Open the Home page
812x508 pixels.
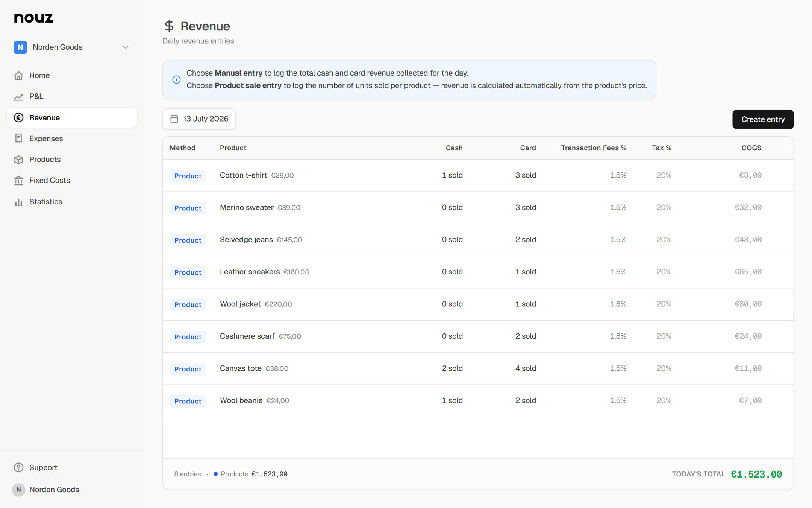[71, 76]
